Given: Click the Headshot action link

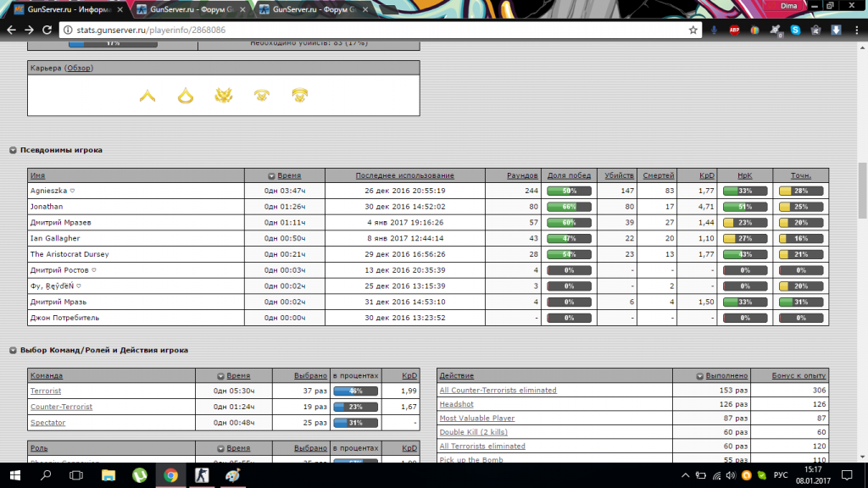Looking at the screenshot, I should click(456, 404).
